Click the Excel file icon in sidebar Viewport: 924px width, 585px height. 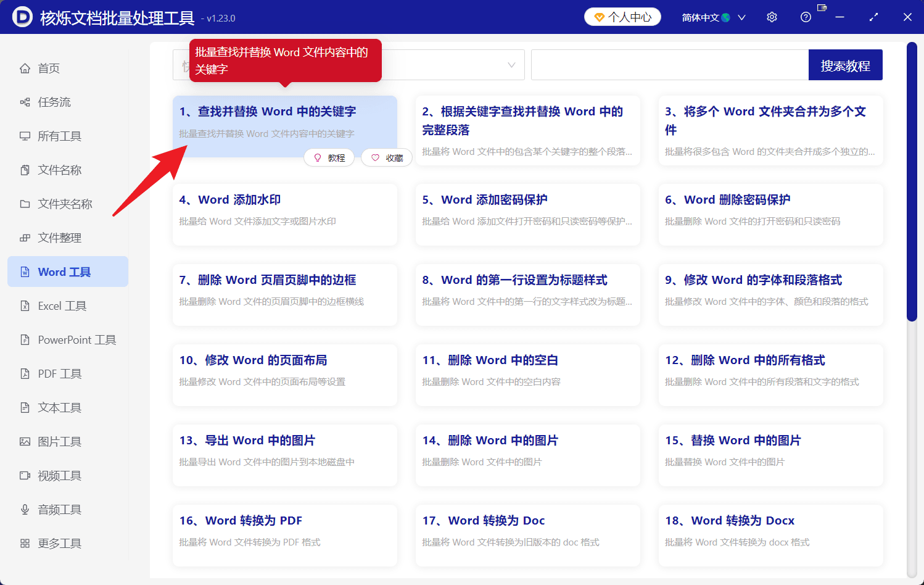(25, 306)
